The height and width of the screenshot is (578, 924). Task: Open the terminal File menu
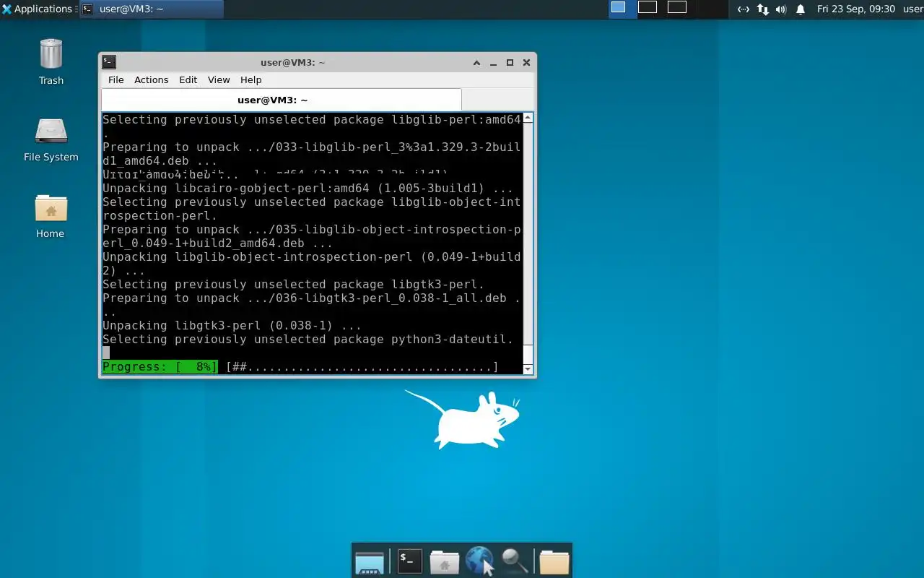pyautogui.click(x=115, y=79)
